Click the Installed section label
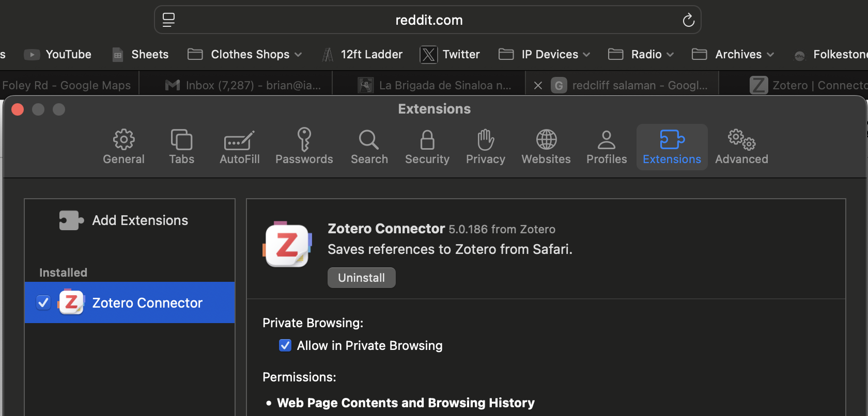This screenshot has height=416, width=868. [63, 273]
